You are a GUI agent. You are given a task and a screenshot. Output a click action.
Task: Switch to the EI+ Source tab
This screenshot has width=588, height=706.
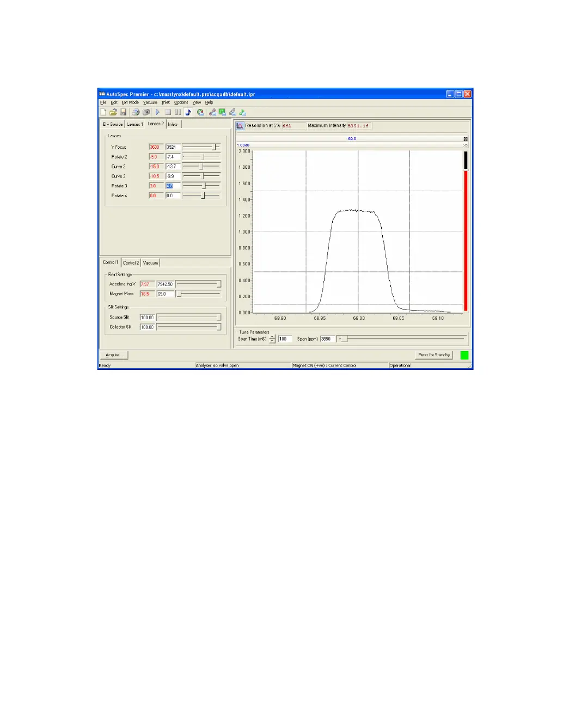click(113, 124)
